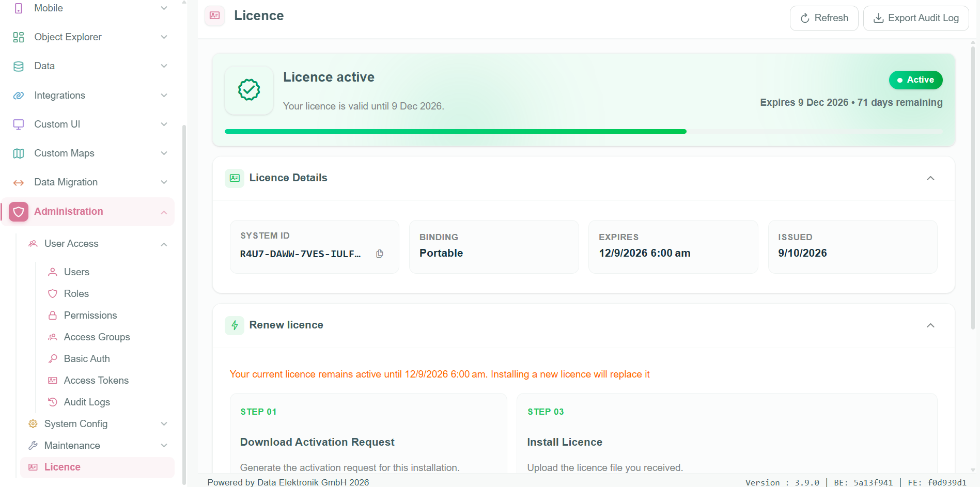Expand the System Config chevron
Screen dimensions: 980x487
tap(164, 424)
